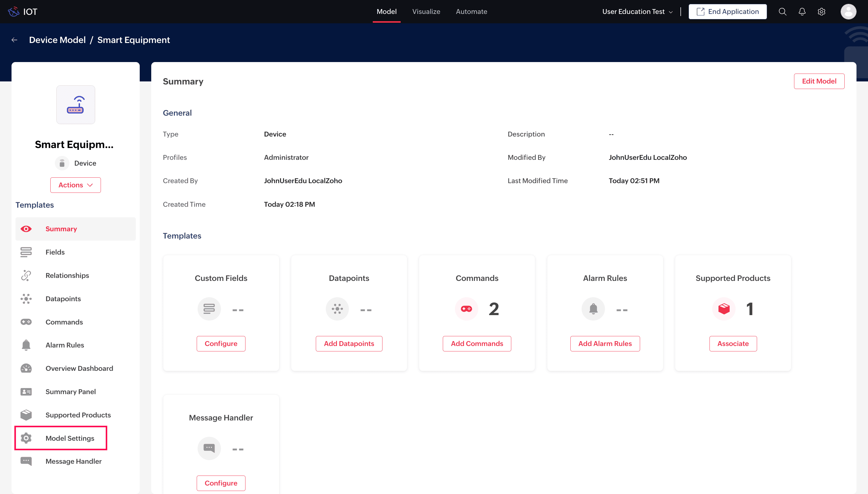Open the notifications bell icon
The image size is (868, 494).
802,12
